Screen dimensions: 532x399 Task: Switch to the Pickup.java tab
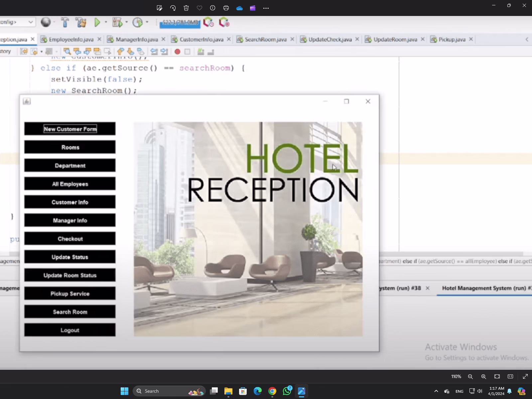click(452, 39)
